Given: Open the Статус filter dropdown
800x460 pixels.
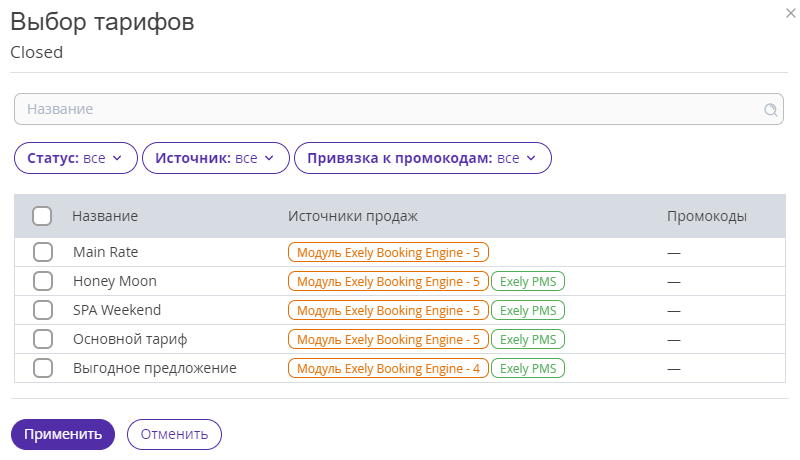Looking at the screenshot, I should coord(76,158).
